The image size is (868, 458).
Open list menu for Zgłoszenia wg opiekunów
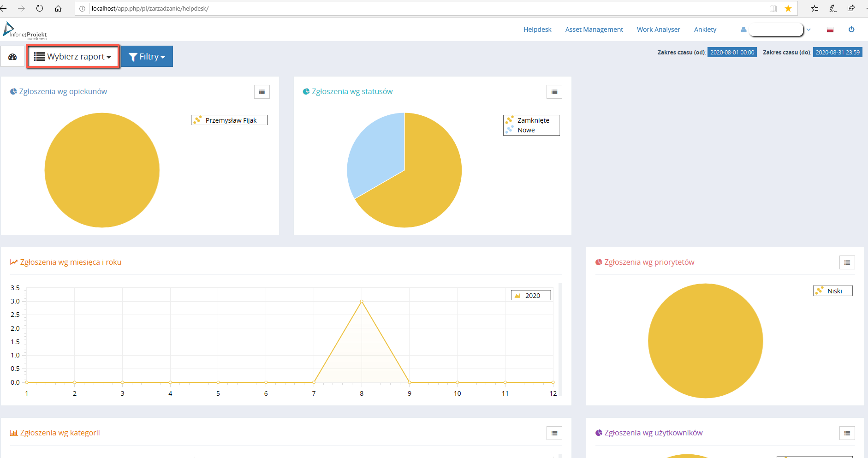pyautogui.click(x=262, y=92)
